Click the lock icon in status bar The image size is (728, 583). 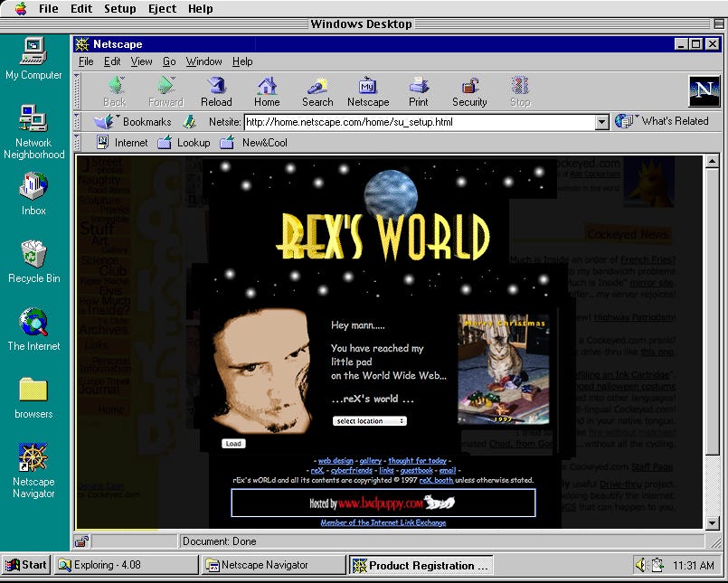point(81,541)
